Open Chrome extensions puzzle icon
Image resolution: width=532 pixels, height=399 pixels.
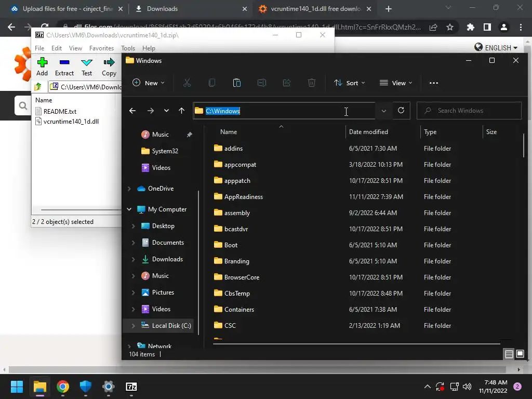470,27
